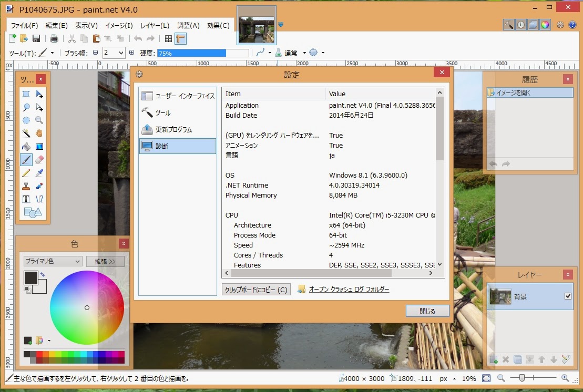
Task: Select the Shapes tool
Action: (33, 212)
